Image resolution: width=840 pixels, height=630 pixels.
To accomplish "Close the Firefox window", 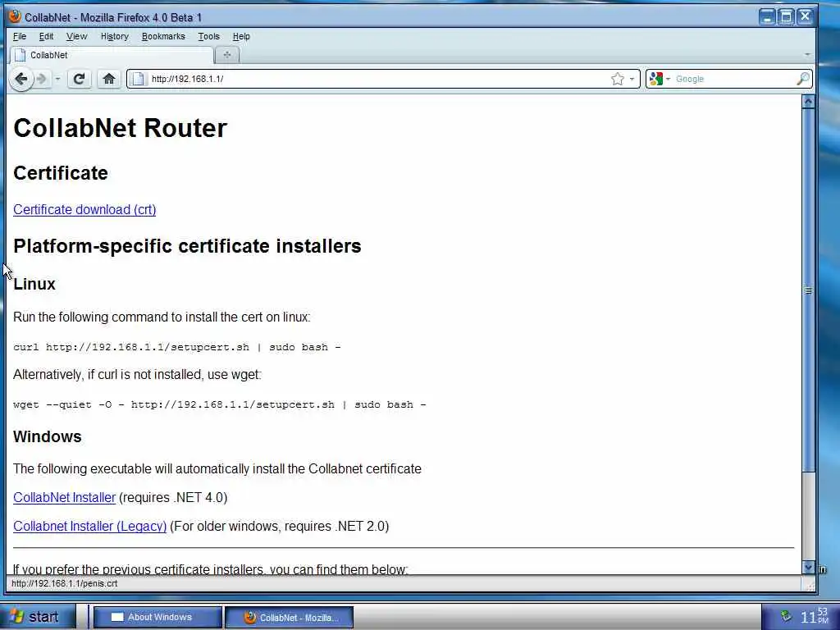I will coord(806,16).
